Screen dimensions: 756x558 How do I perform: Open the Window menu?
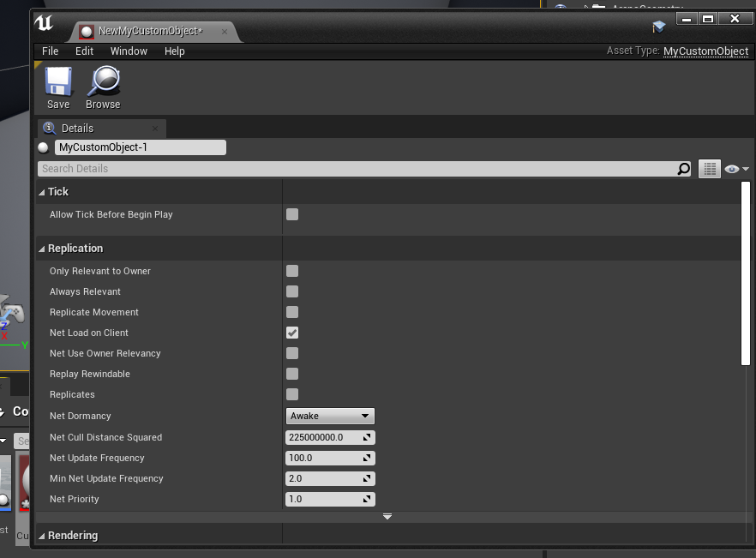click(129, 51)
